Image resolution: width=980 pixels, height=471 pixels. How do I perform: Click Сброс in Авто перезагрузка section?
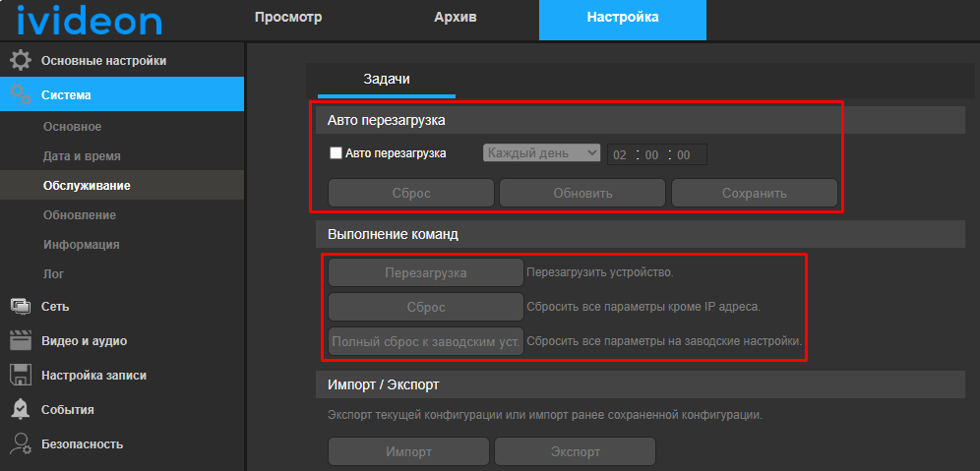pos(411,193)
